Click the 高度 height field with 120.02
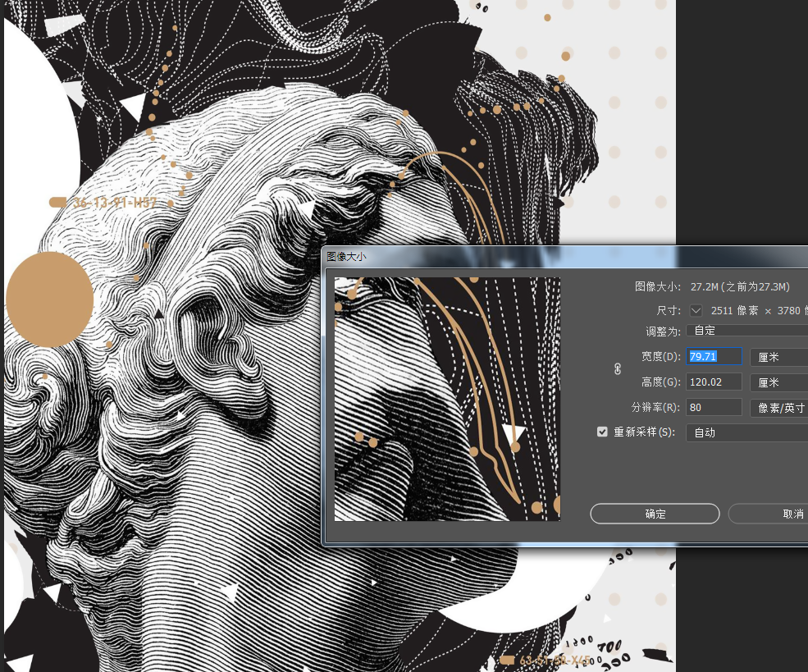This screenshot has width=808, height=672. (x=714, y=382)
